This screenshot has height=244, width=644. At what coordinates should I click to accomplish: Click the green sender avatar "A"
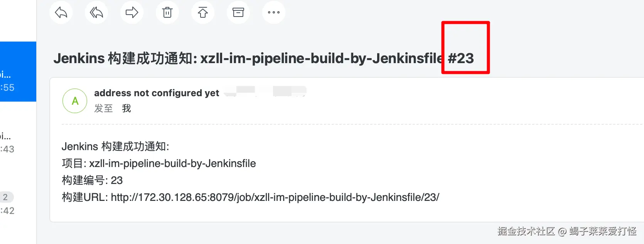click(75, 101)
